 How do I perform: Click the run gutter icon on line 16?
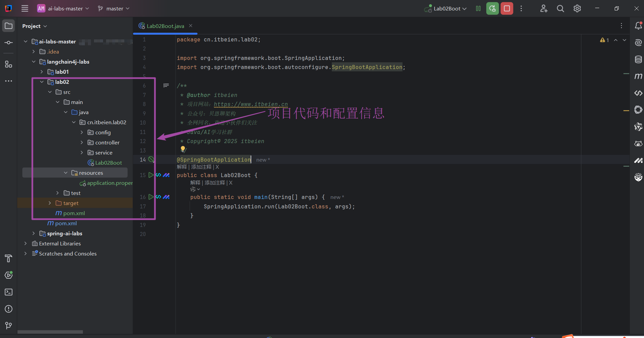pyautogui.click(x=151, y=197)
